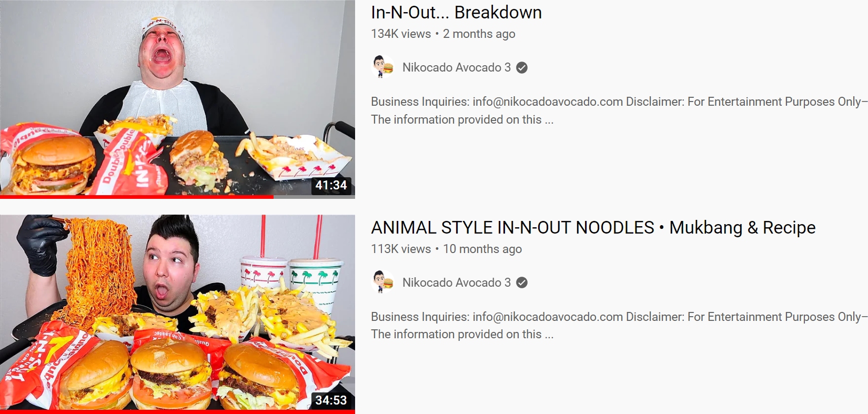This screenshot has height=414, width=868.
Task: Click the 10 months ago label
Action: [482, 249]
